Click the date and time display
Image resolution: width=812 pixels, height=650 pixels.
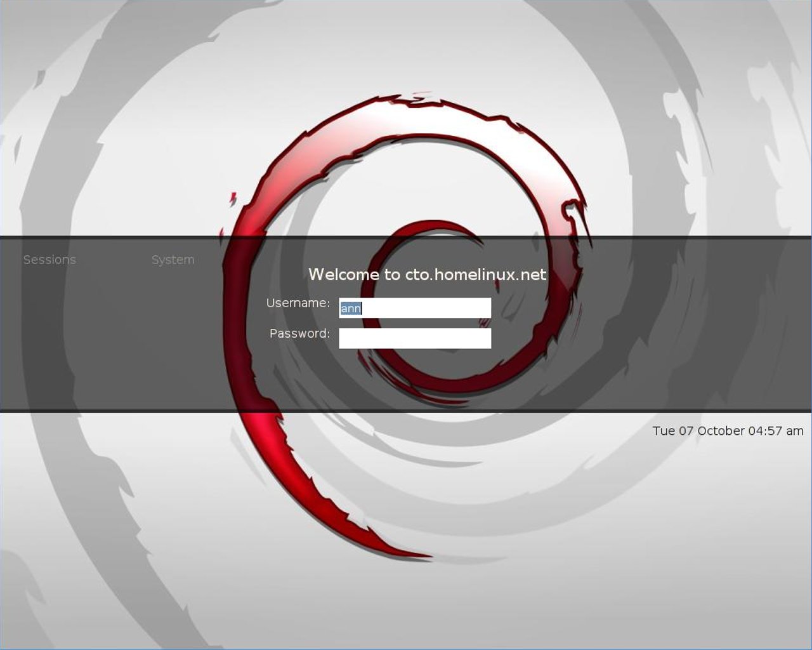coord(728,431)
